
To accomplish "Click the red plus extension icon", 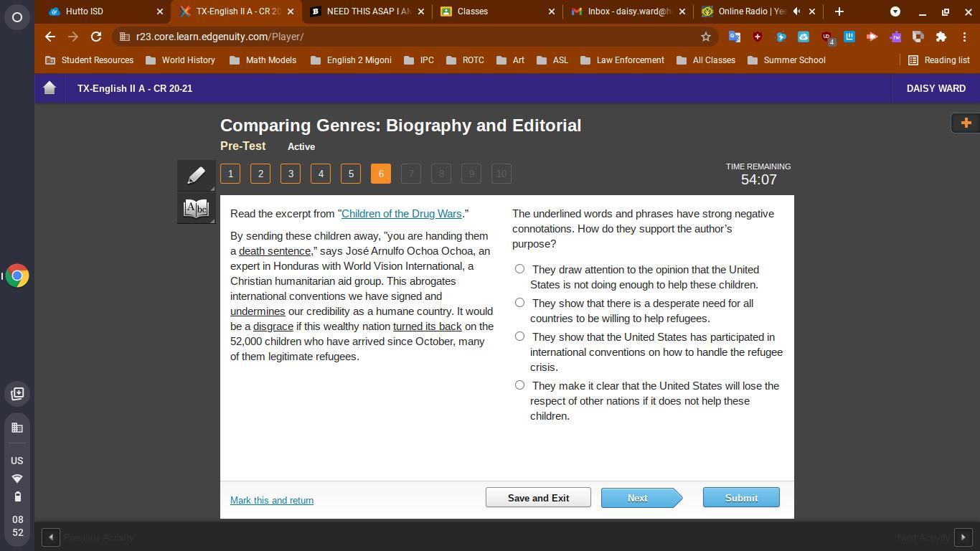I will (x=757, y=37).
